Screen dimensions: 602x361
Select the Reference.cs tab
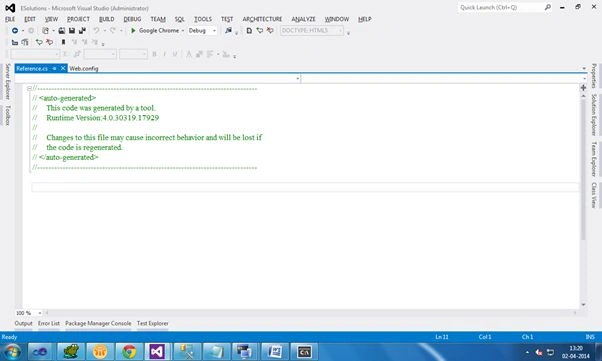tap(32, 68)
